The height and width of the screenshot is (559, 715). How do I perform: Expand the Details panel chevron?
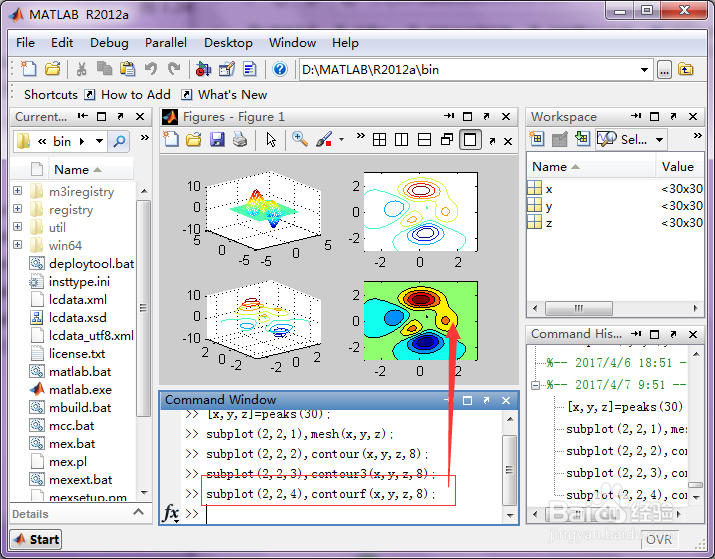138,512
